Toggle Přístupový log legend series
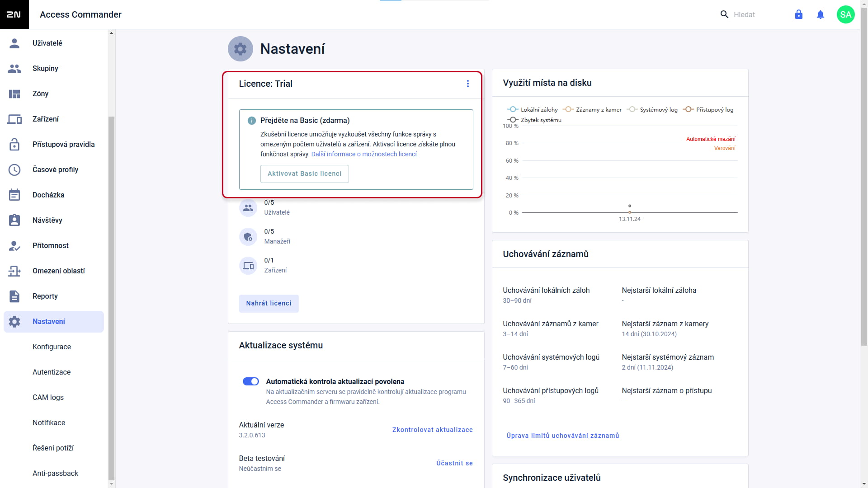This screenshot has width=868, height=488. [708, 109]
